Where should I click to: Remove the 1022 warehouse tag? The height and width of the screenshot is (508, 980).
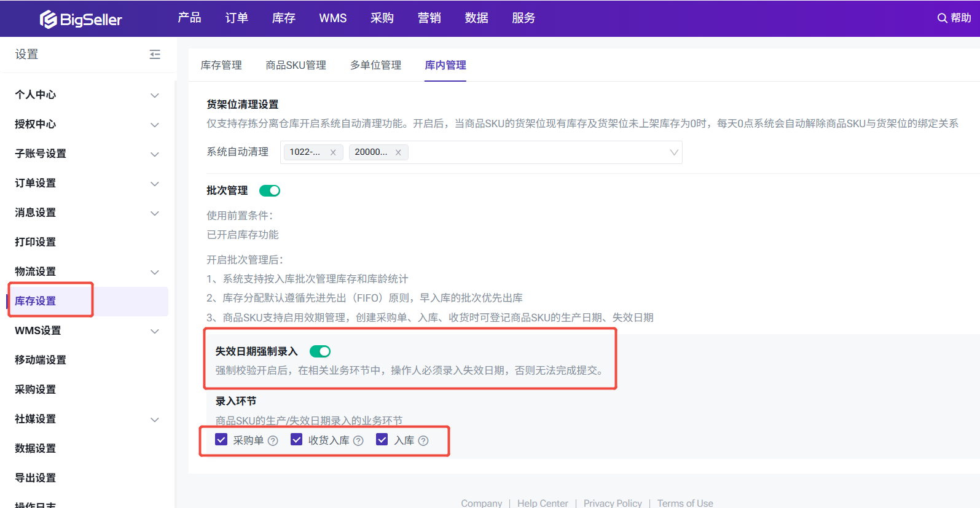pyautogui.click(x=333, y=152)
